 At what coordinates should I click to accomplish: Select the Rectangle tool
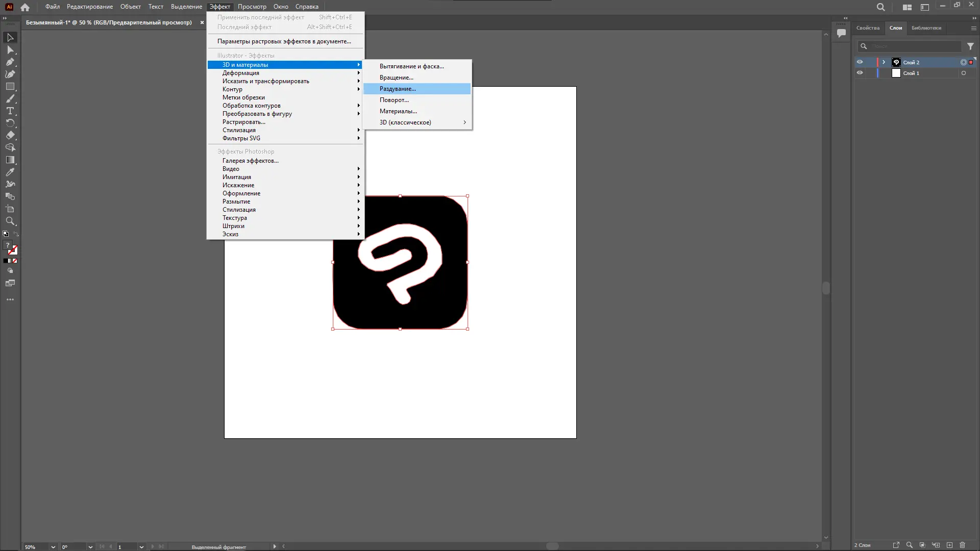point(10,86)
